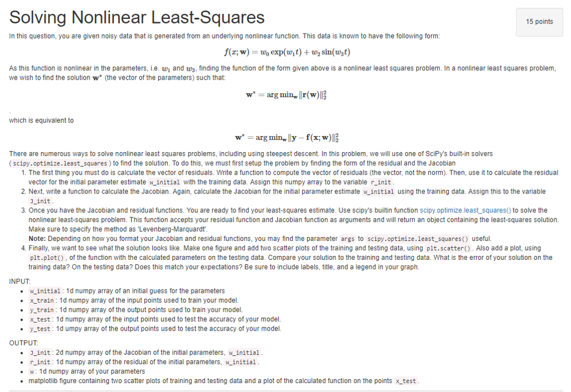This screenshot has height=392, width=571.
Task: Click the arg min residual norm equation
Action: coord(285,95)
